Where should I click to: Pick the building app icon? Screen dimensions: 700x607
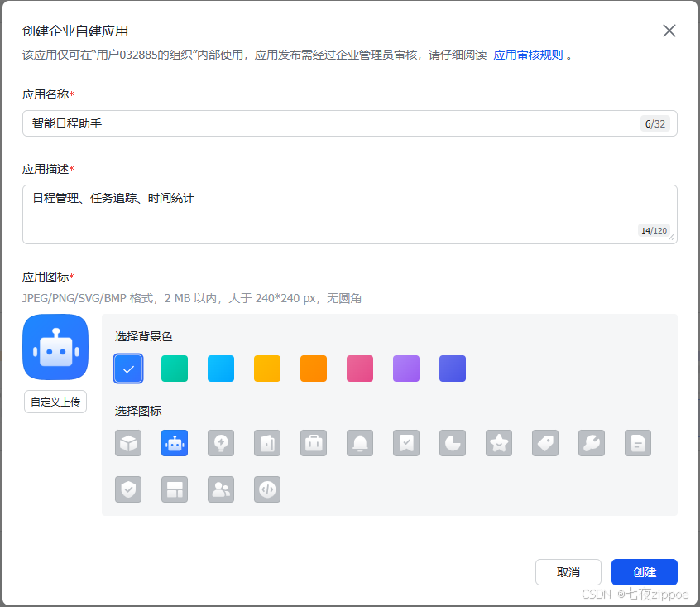pos(267,443)
